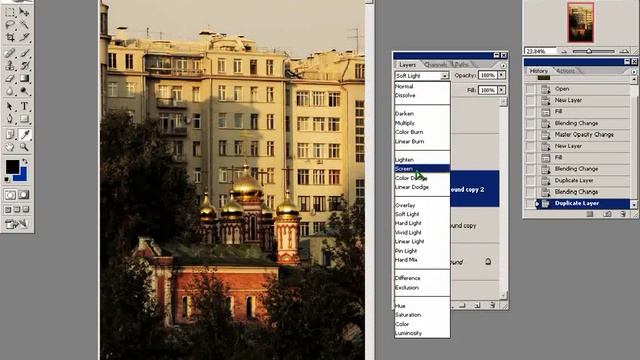
Task: Select the Eyedropper tool
Action: 24,134
